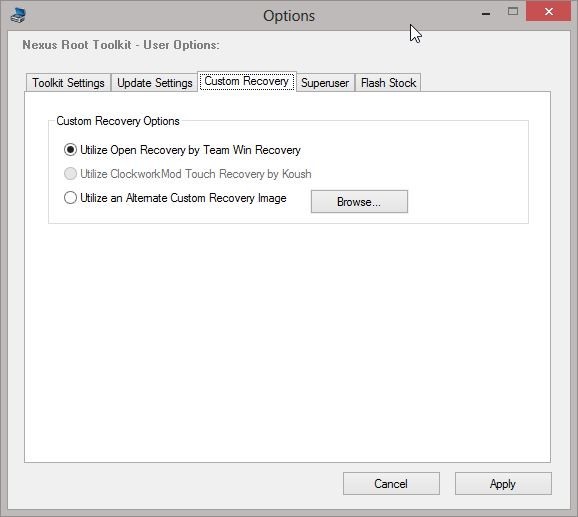Image resolution: width=578 pixels, height=517 pixels.
Task: Cancel the options dialog
Action: click(391, 483)
